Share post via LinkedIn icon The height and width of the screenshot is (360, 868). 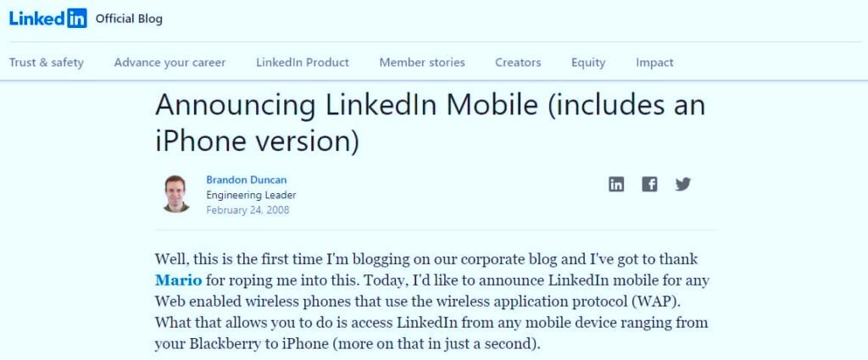(x=616, y=184)
